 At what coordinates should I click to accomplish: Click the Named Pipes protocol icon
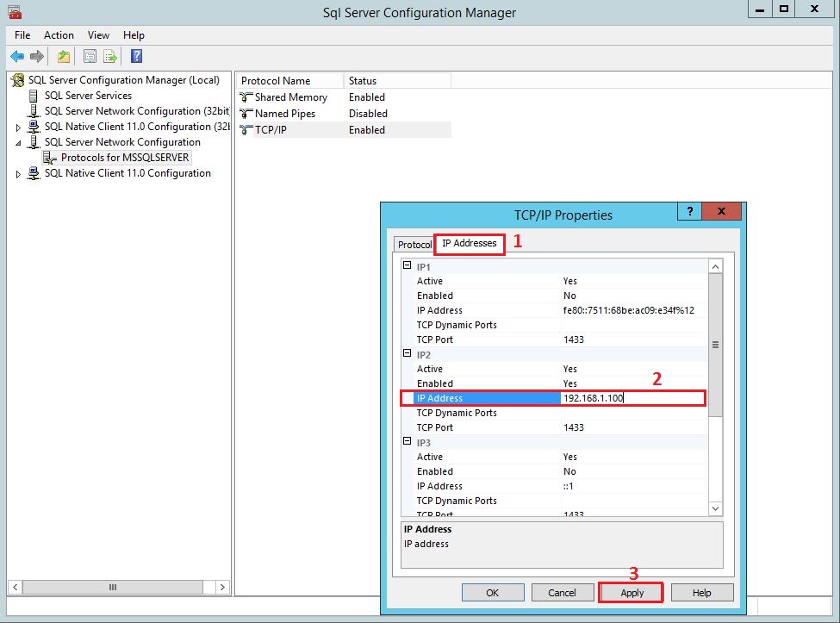246,114
